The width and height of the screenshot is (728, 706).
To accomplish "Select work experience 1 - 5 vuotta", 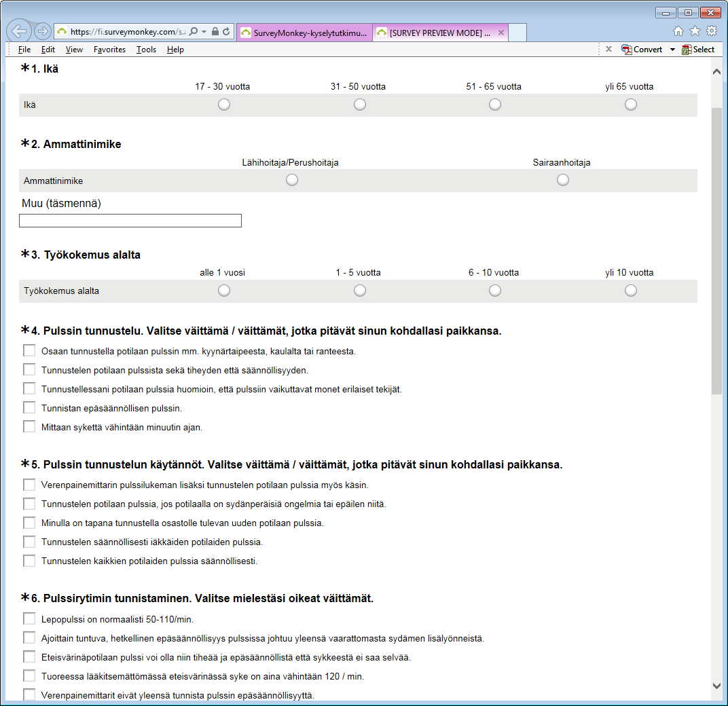I will [x=360, y=291].
